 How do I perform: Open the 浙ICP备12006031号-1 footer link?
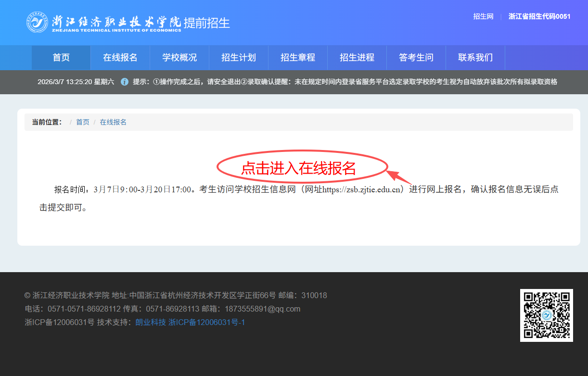click(206, 322)
